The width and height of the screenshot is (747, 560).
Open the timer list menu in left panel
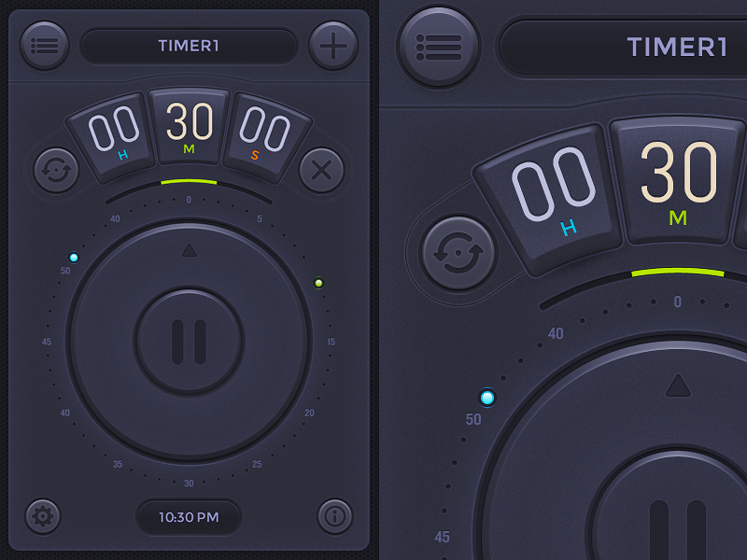pos(44,46)
